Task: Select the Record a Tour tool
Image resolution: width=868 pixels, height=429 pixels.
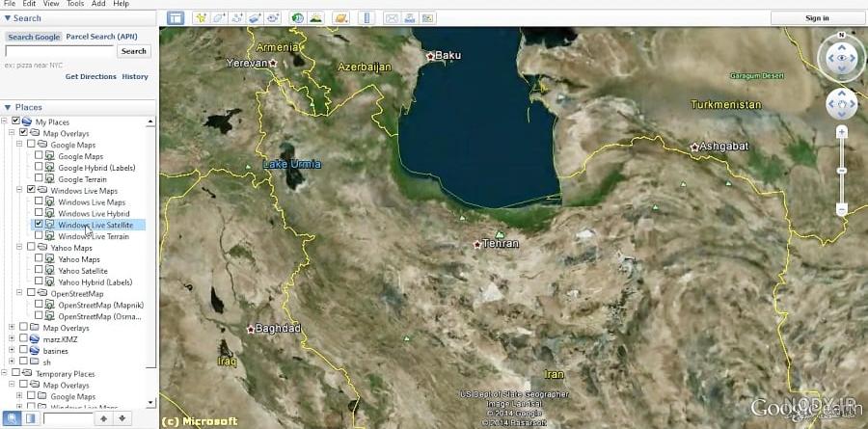Action: tap(273, 17)
